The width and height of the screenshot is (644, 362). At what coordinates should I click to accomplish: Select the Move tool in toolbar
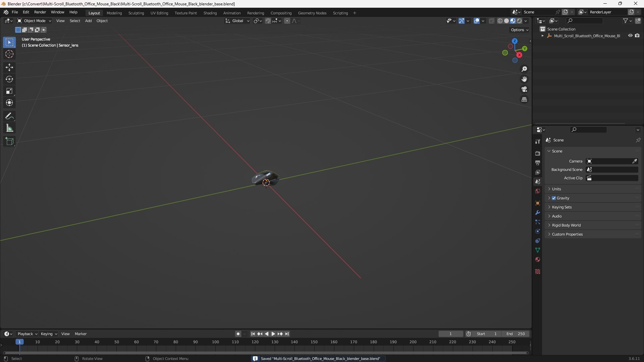(9, 67)
